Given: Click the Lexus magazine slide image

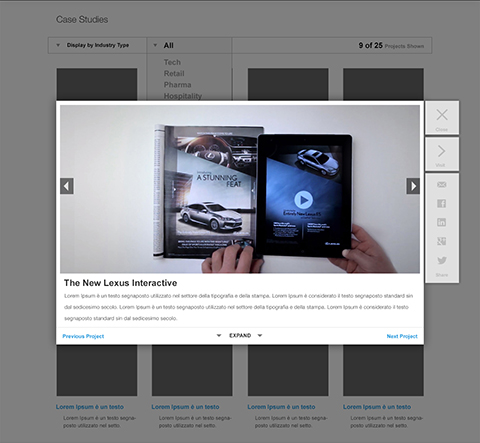Looking at the screenshot, I should point(240,189).
